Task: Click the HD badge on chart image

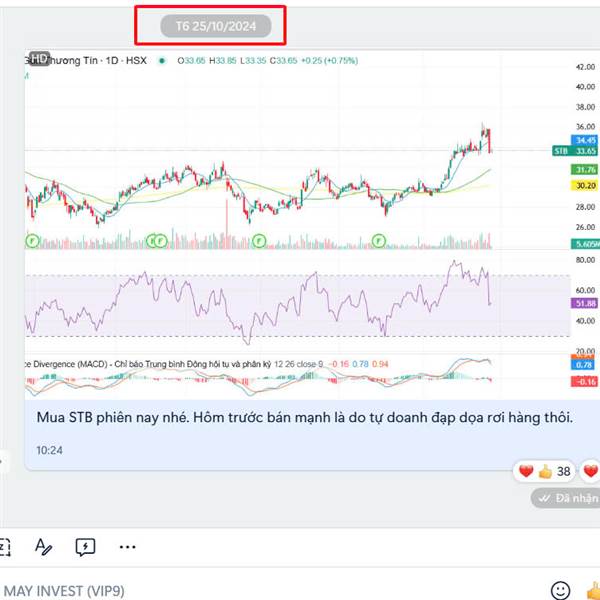Action: 39,59
